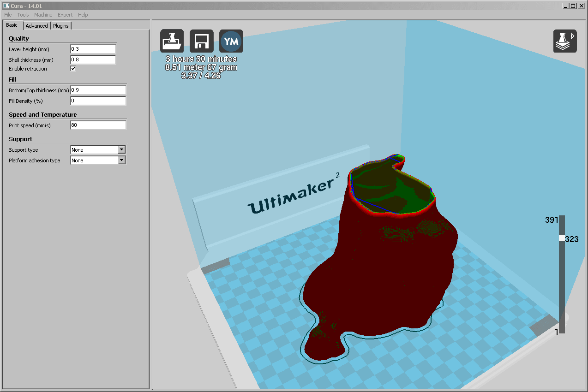Click the max layer number 391 label
The image size is (588, 392).
click(x=552, y=220)
